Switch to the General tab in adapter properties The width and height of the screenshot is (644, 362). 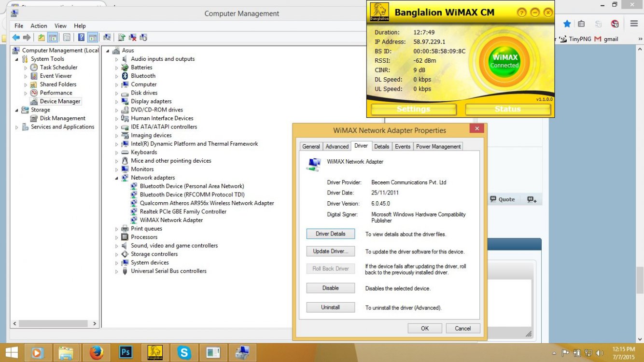pyautogui.click(x=311, y=147)
